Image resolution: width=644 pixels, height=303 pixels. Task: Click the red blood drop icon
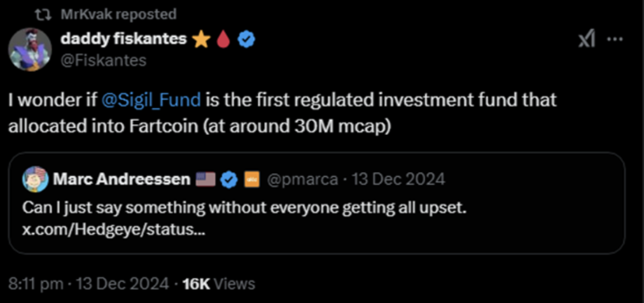pyautogui.click(x=223, y=39)
